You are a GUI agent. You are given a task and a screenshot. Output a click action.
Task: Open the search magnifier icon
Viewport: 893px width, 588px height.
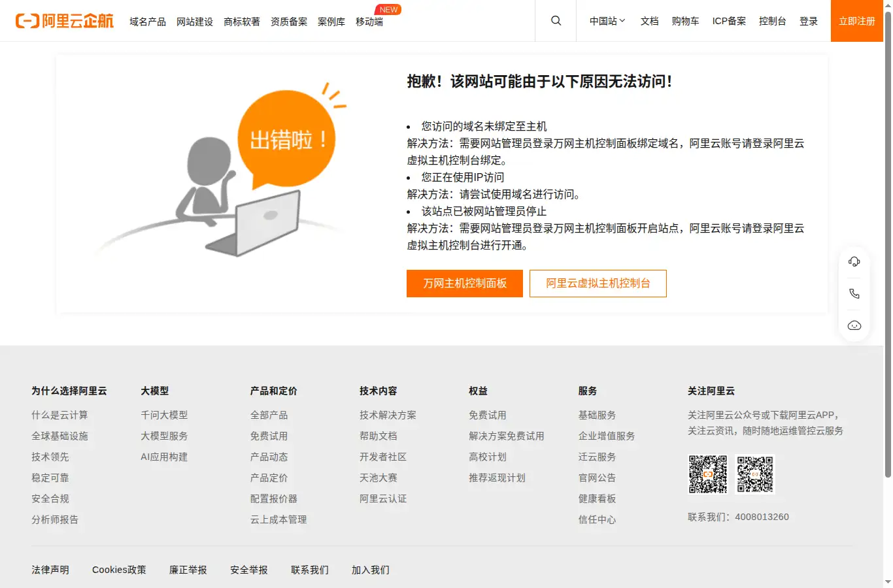(x=556, y=21)
